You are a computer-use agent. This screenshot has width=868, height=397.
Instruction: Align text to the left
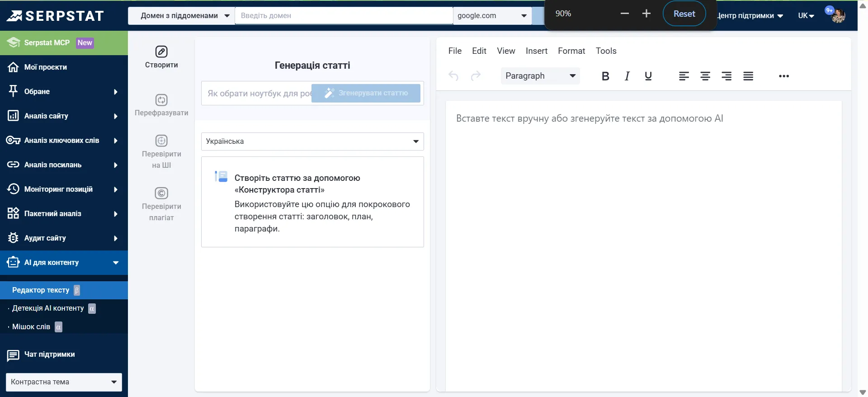(684, 76)
